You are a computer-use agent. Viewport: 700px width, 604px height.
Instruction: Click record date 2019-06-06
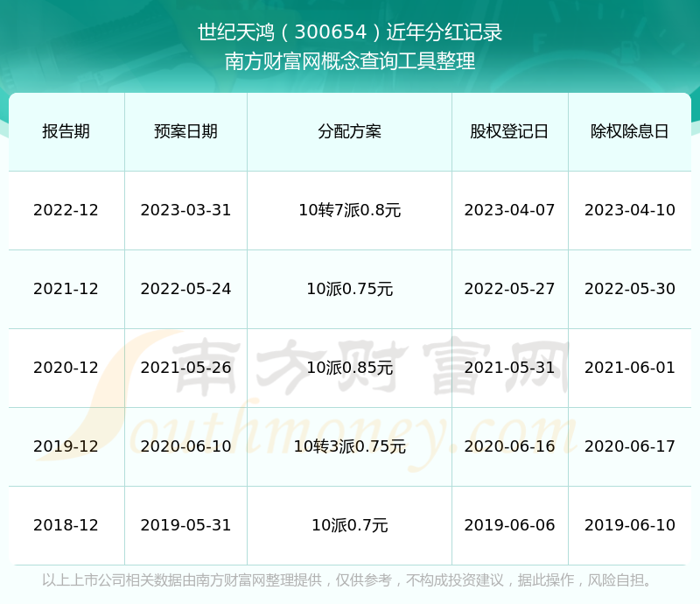pos(509,525)
